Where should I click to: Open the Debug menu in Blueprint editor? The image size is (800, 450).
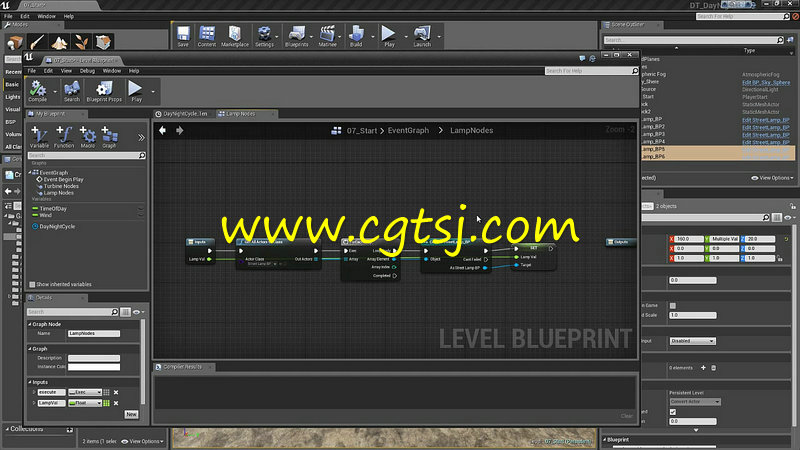coord(87,71)
